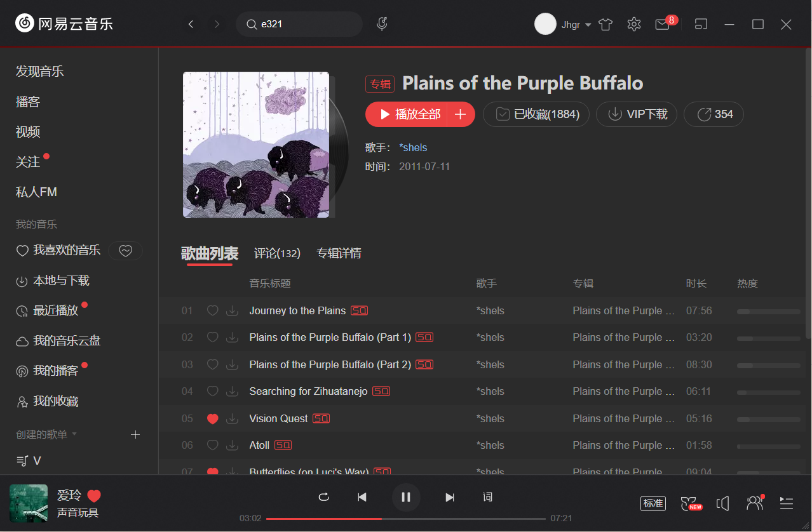Open the *shels artist link
Screen dimensions: 812x532
point(413,147)
